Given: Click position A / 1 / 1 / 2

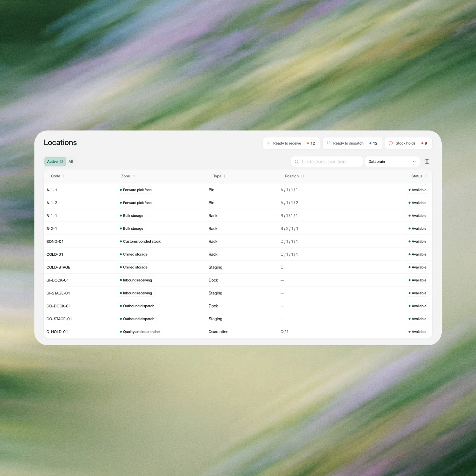Looking at the screenshot, I should (289, 203).
